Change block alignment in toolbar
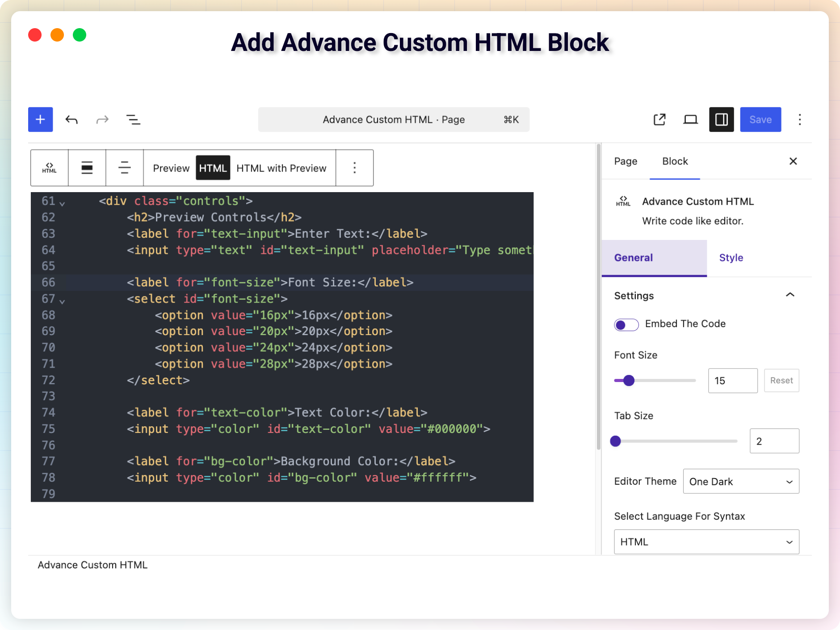This screenshot has height=630, width=840. pos(87,168)
